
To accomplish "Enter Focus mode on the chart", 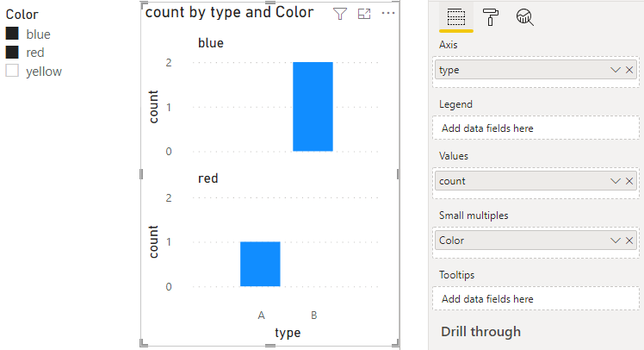I will pos(364,14).
